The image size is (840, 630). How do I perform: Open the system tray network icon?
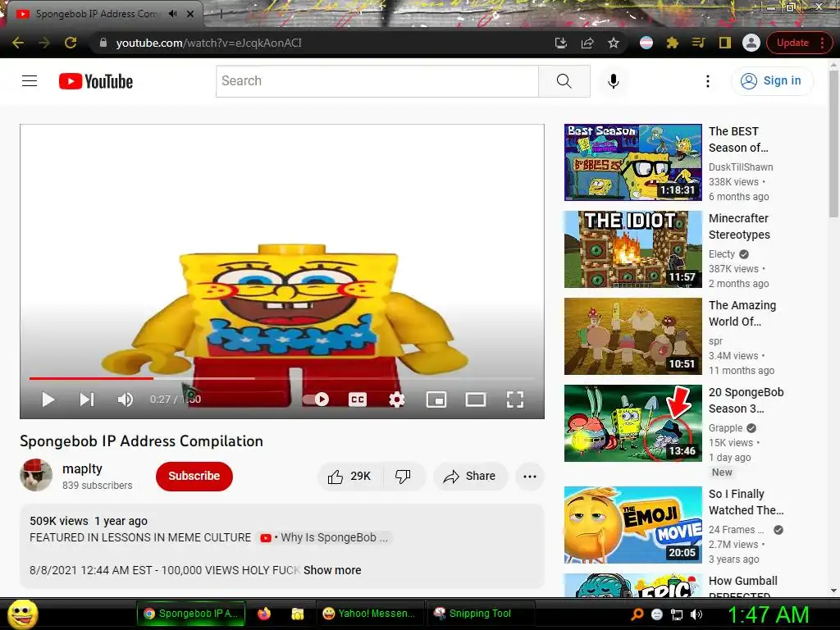point(677,614)
